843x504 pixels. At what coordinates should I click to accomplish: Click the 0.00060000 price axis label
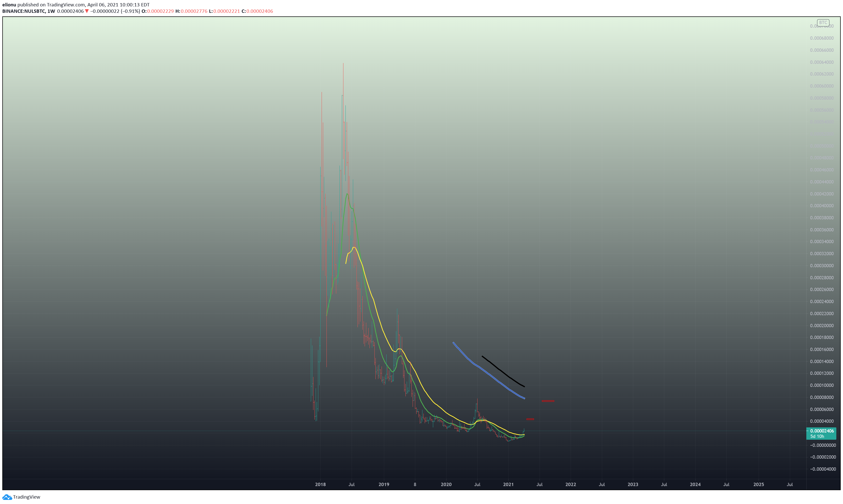pos(821,86)
